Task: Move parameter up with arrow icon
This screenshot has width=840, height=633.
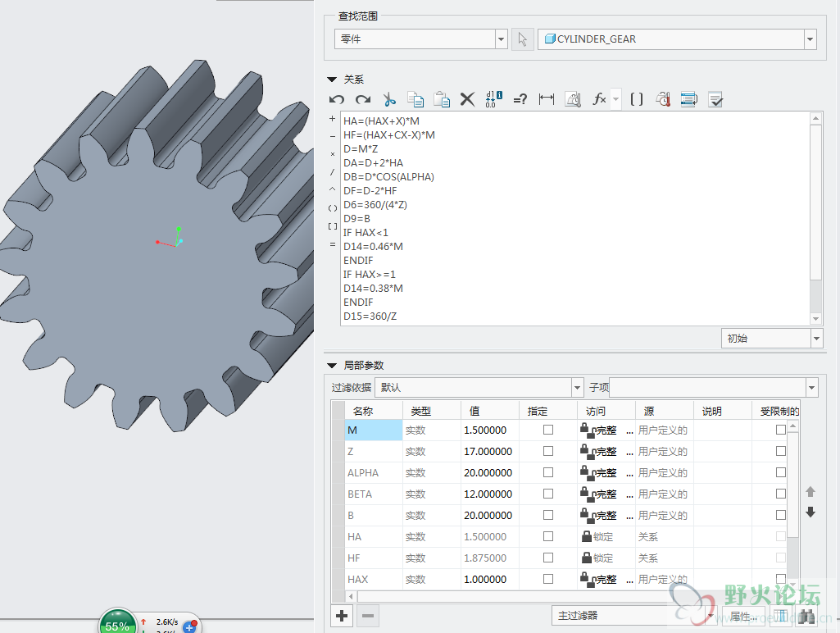Action: [x=810, y=491]
